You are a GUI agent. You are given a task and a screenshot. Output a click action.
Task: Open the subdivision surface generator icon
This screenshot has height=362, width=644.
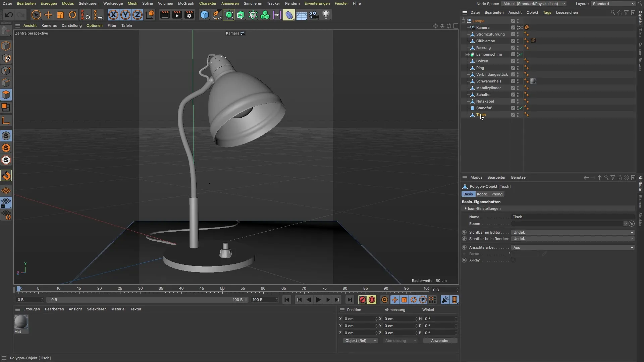(228, 15)
